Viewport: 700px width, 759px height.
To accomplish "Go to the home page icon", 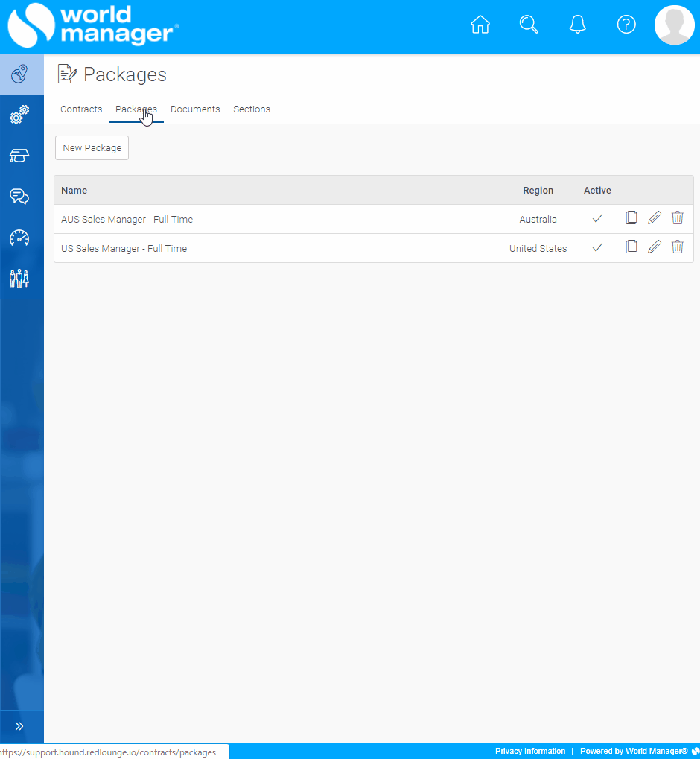I will click(480, 24).
